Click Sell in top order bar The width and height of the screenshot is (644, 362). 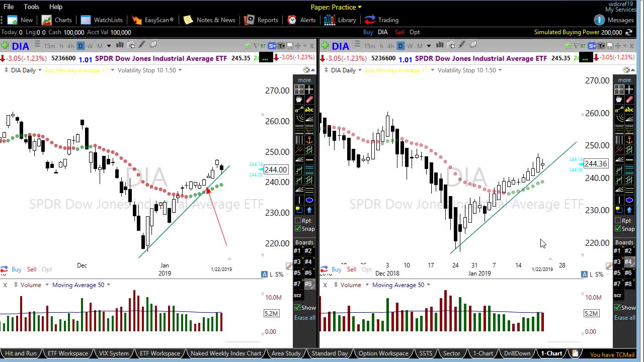click(x=399, y=32)
